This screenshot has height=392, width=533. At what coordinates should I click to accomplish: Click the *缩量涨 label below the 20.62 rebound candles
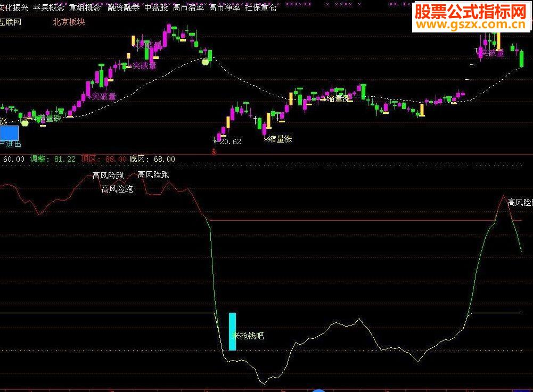[278, 139]
